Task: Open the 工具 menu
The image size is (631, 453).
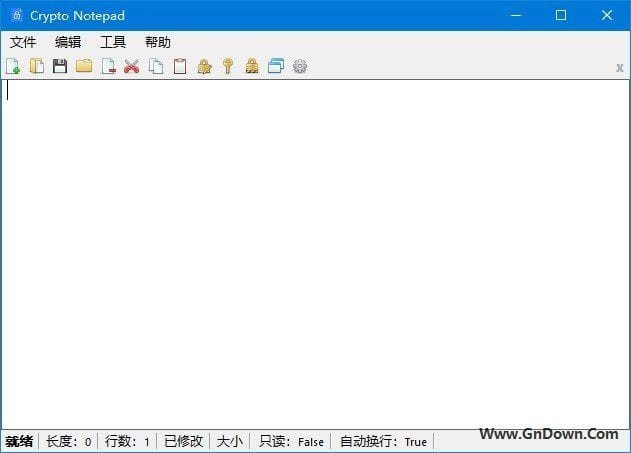Action: (113, 42)
